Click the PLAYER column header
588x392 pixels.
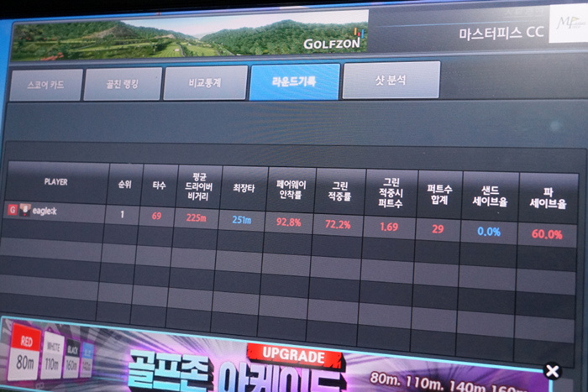(56, 182)
